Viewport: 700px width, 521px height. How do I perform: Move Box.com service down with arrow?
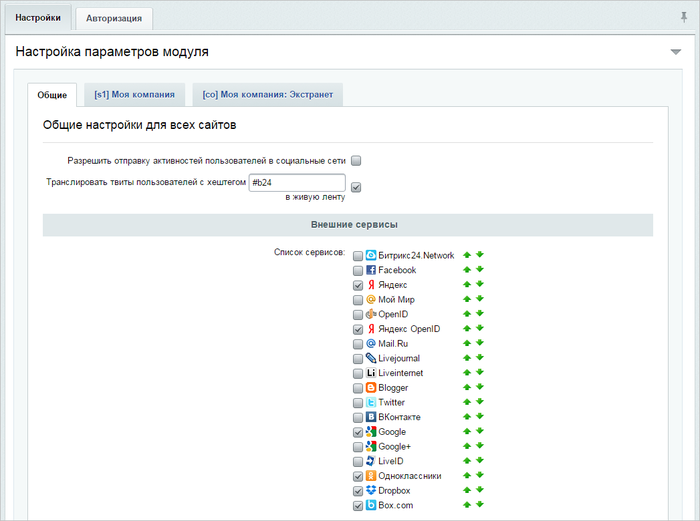tap(480, 504)
